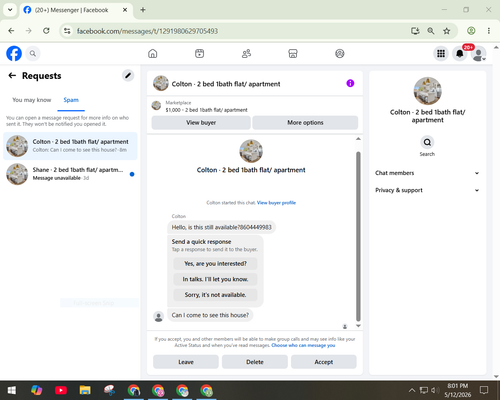The image size is (500, 400).
Task: Click the Leave button
Action: click(x=186, y=362)
